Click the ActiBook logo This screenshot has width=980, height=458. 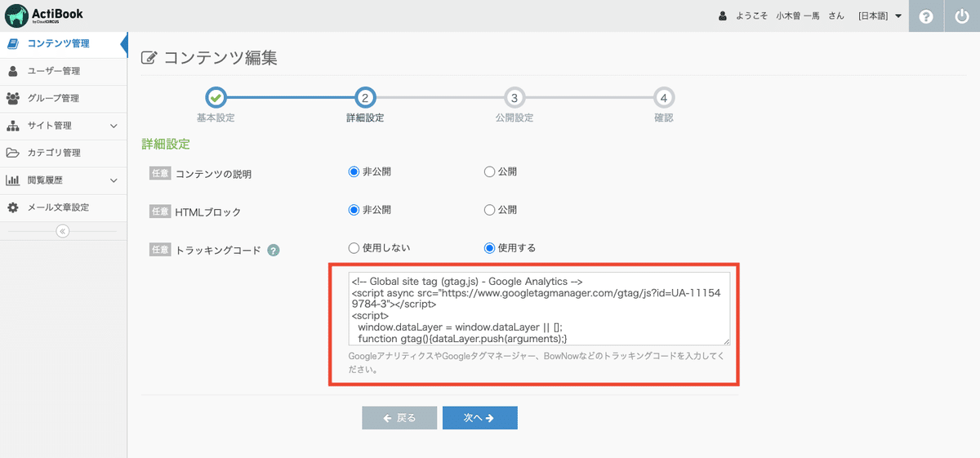tap(45, 16)
